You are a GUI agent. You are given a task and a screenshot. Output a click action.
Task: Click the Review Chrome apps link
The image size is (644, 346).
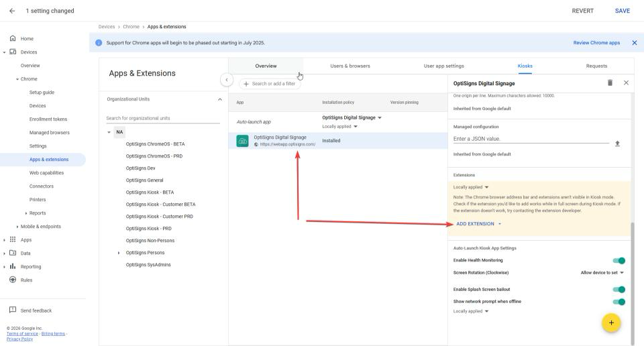596,43
